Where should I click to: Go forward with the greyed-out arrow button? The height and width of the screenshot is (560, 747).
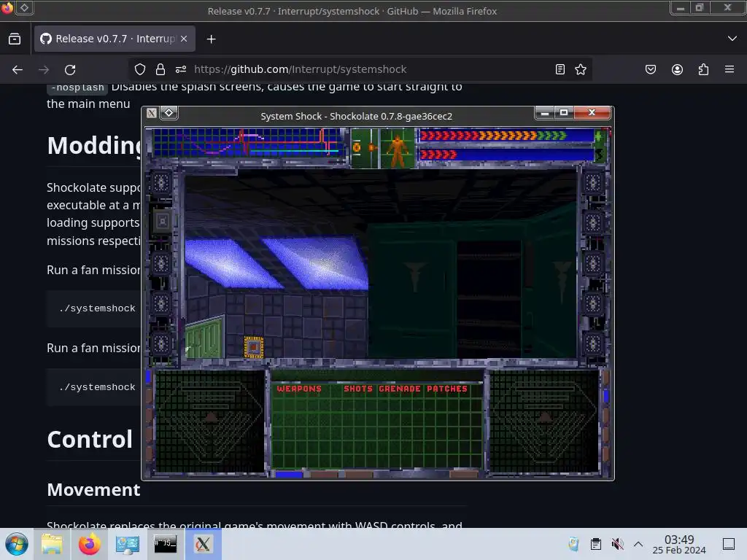44,69
